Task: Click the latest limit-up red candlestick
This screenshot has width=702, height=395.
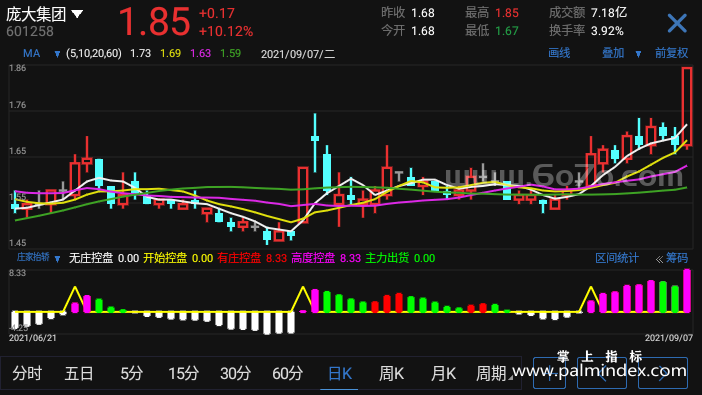Action: coord(687,107)
